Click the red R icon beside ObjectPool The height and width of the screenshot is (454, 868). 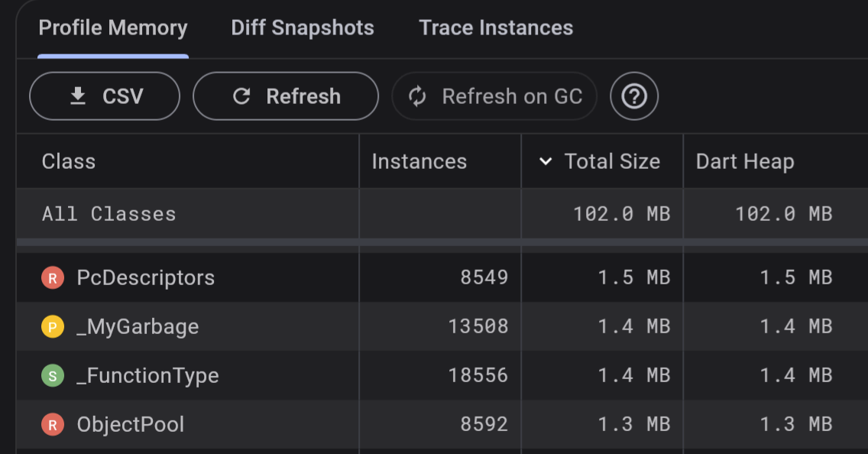pyautogui.click(x=52, y=425)
